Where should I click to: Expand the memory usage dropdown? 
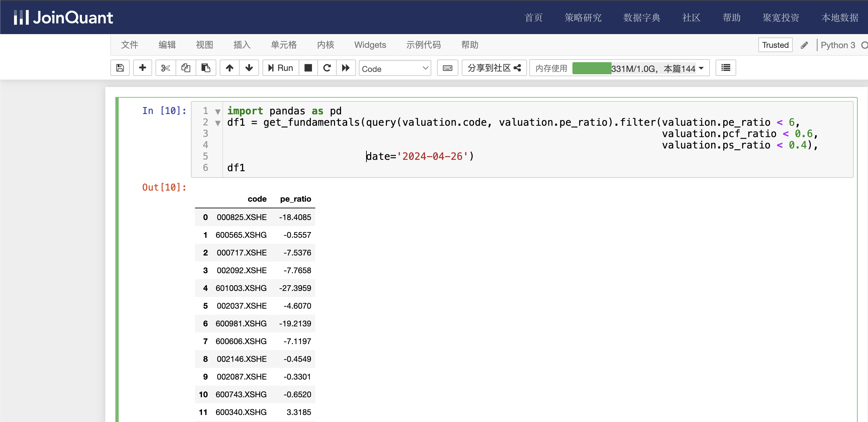[701, 69]
